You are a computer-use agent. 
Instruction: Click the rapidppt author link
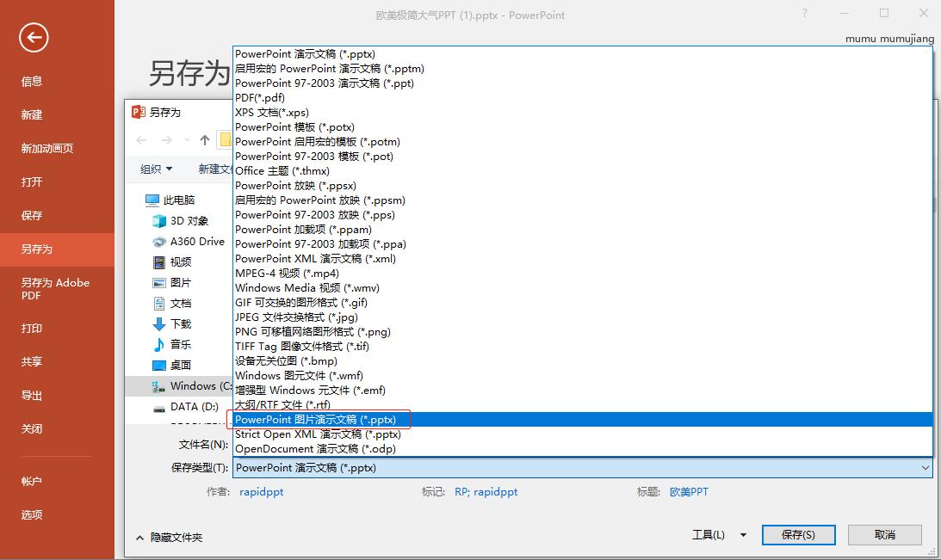coord(261,492)
